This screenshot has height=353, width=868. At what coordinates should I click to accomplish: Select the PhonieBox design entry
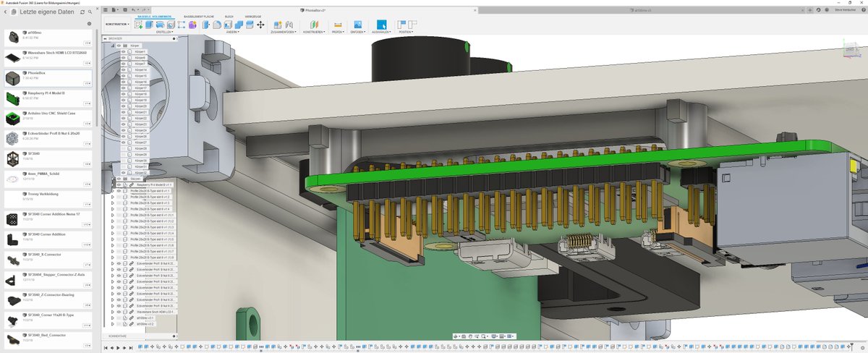pos(48,77)
